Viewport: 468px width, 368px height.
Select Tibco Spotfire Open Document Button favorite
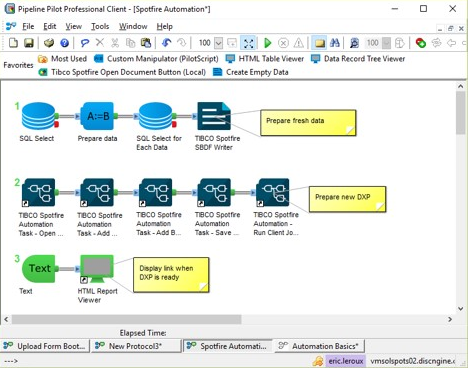[x=122, y=72]
